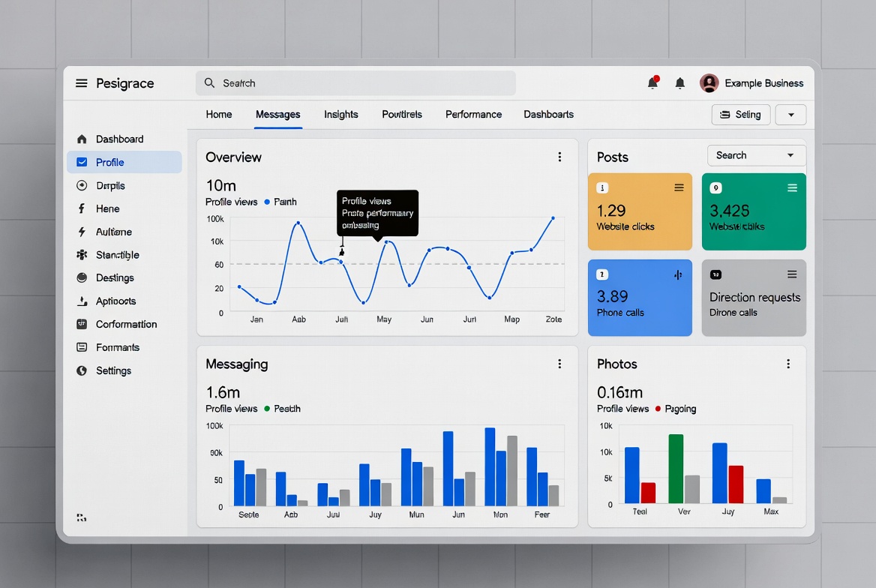Open the hamburger menu next to Pesigrace
This screenshot has height=588, width=876.
click(81, 83)
